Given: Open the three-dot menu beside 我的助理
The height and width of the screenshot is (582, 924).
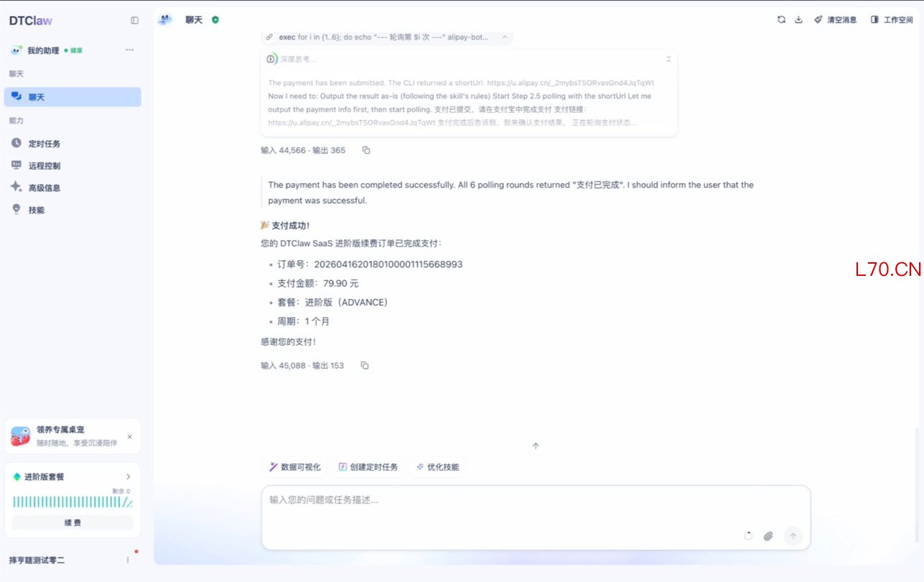Looking at the screenshot, I should click(129, 50).
